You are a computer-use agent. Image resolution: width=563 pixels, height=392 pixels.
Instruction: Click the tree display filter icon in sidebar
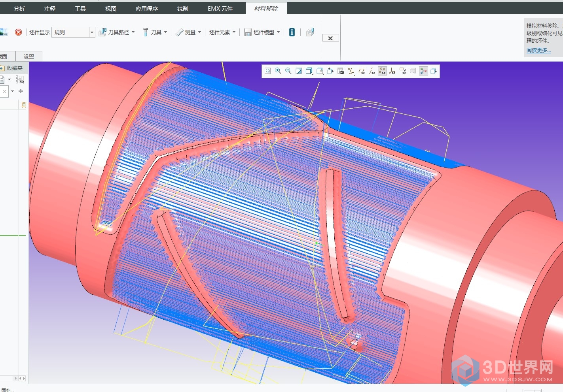[20, 80]
